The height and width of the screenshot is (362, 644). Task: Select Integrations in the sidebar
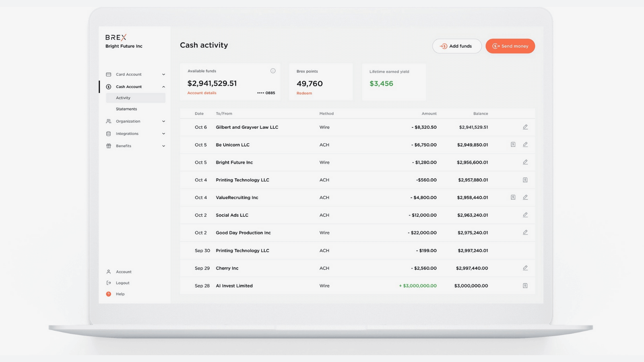[127, 134]
